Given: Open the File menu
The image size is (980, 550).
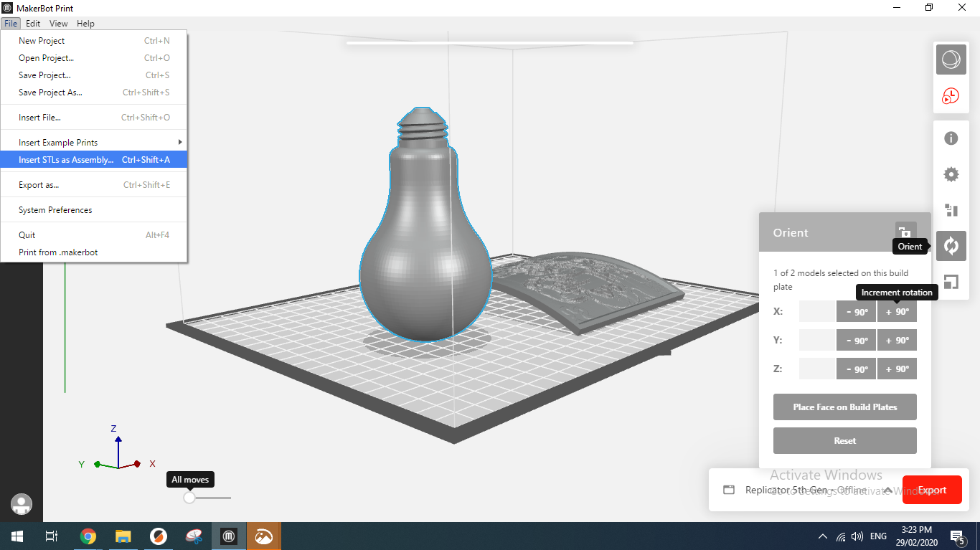Looking at the screenshot, I should click(x=11, y=24).
